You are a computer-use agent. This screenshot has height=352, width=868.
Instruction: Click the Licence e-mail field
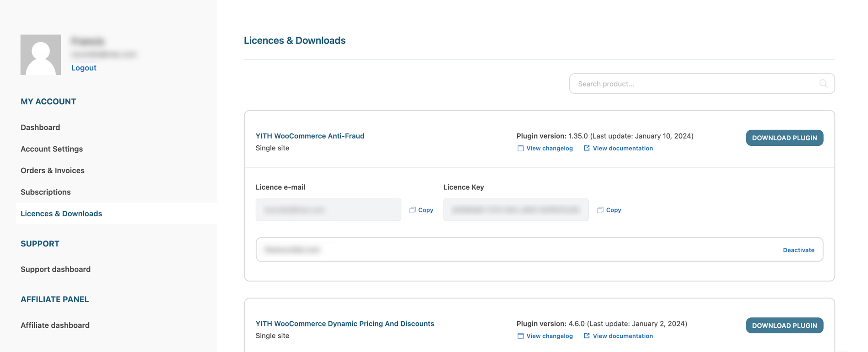point(328,210)
